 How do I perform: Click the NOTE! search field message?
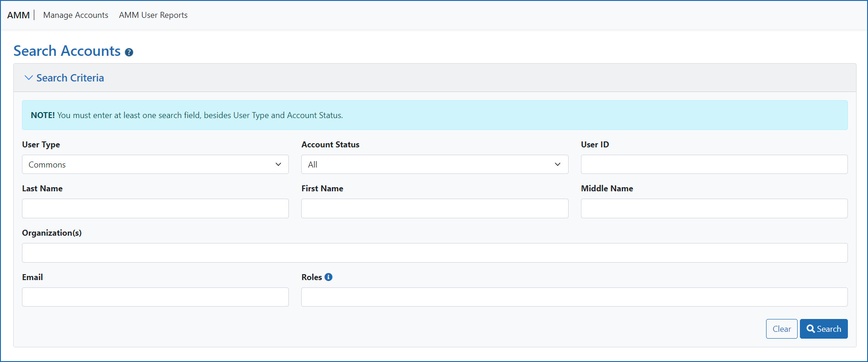pos(435,115)
